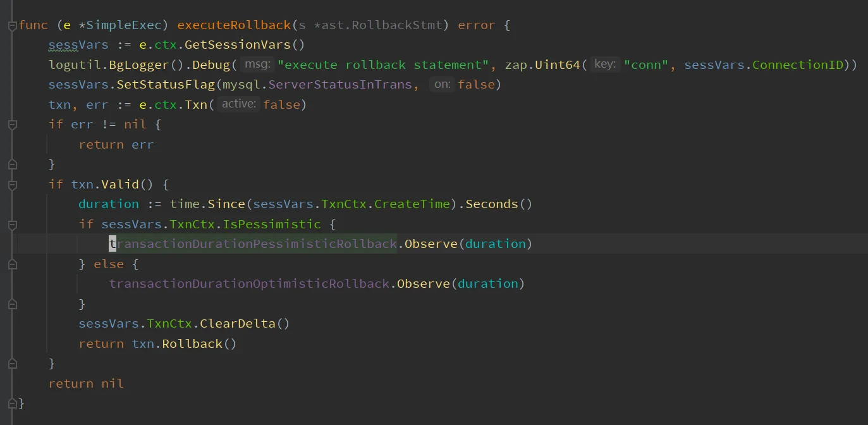Fold the 'if err != nil' block
The image size is (868, 425).
tap(12, 125)
